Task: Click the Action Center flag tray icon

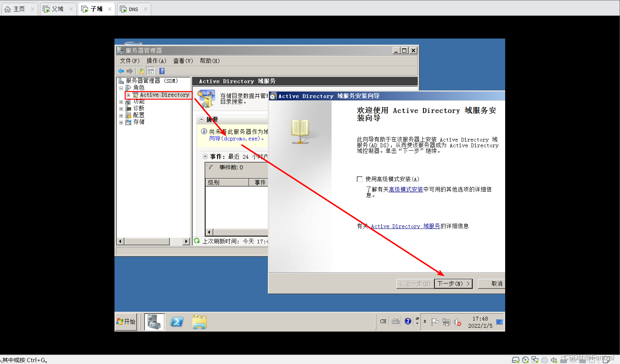Action: pyautogui.click(x=435, y=322)
